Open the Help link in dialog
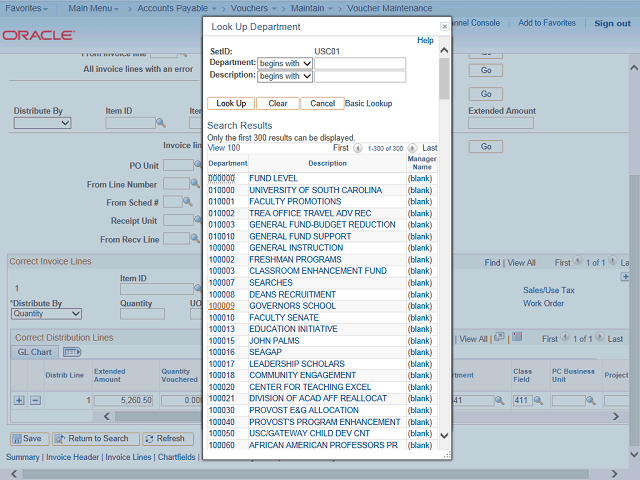The height and width of the screenshot is (480, 640). (x=425, y=40)
